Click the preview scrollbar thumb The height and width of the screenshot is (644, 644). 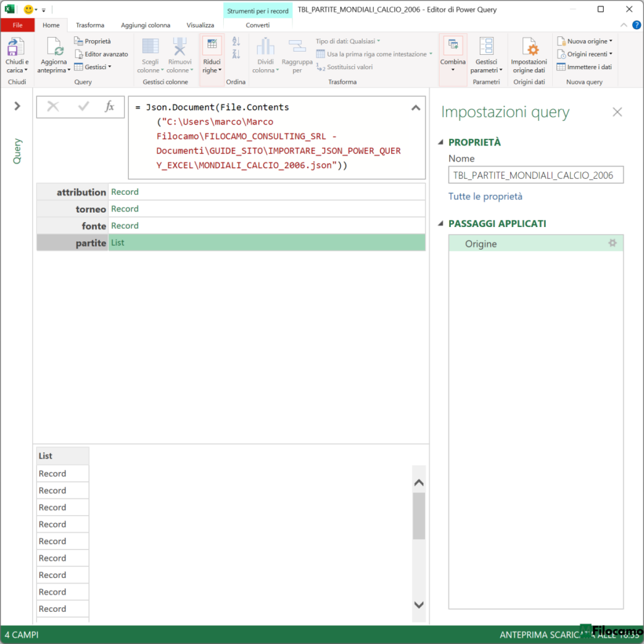click(x=418, y=516)
